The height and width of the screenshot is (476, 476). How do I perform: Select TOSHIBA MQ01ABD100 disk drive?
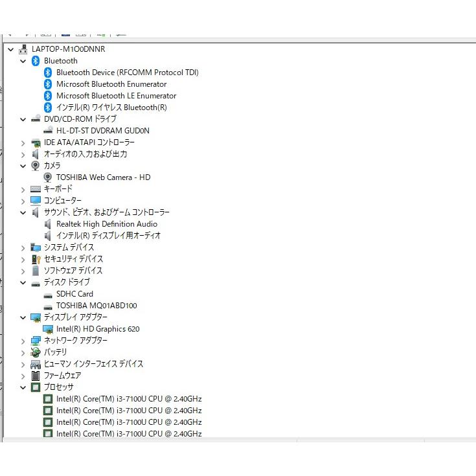(96, 306)
